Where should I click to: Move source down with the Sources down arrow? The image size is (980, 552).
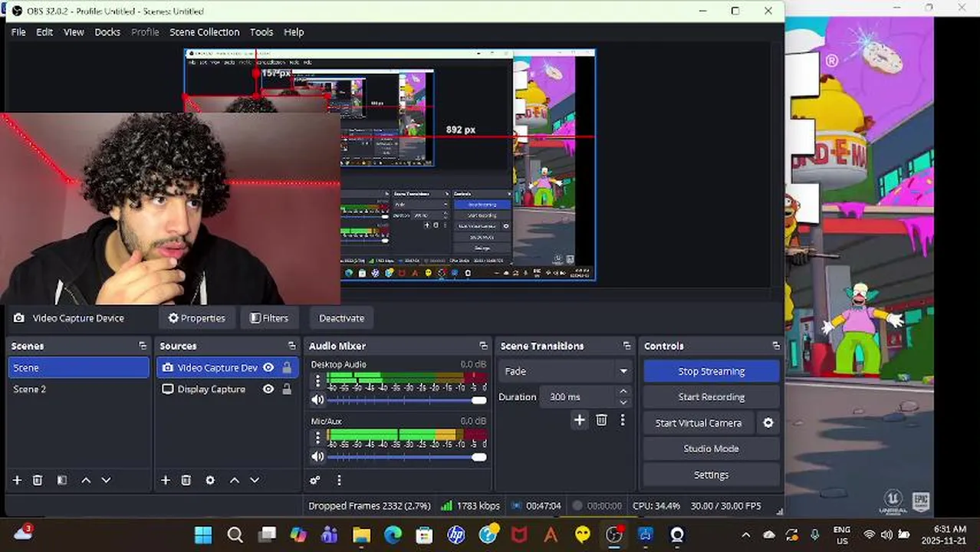click(x=255, y=480)
